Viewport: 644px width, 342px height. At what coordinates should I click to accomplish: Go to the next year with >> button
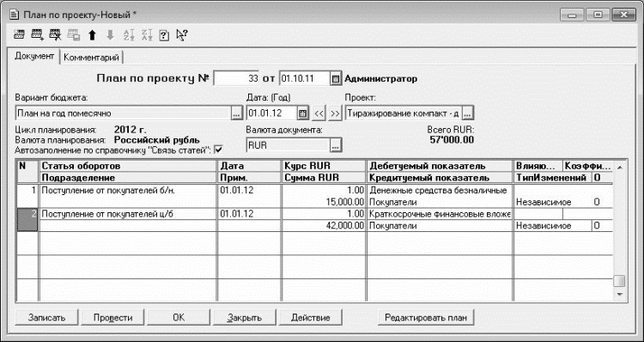point(335,113)
